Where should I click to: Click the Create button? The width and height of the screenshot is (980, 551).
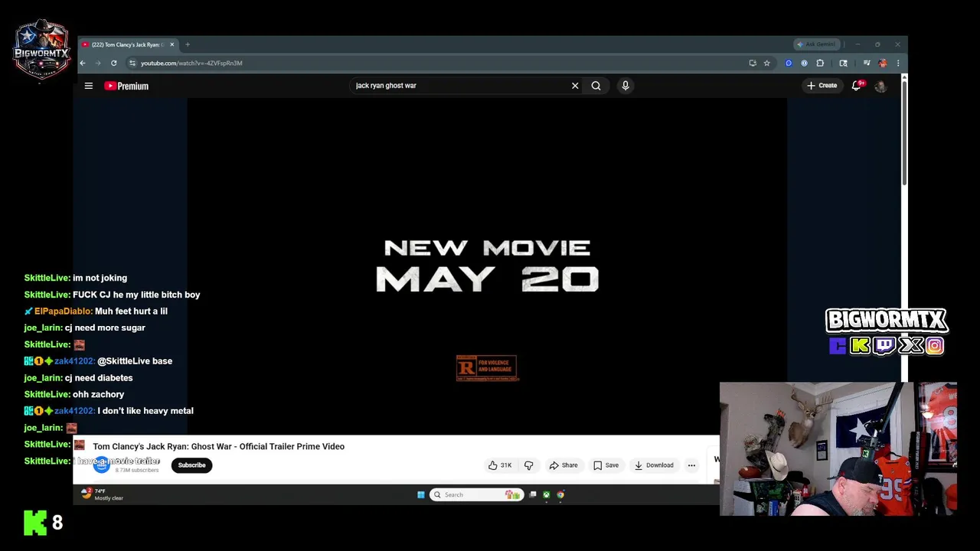click(x=822, y=86)
